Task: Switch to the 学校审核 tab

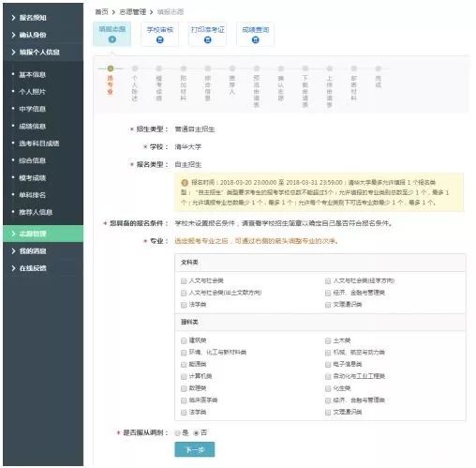Action: point(160,34)
